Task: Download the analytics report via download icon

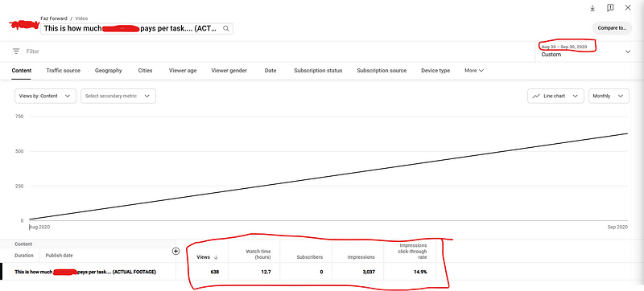Action: point(592,8)
